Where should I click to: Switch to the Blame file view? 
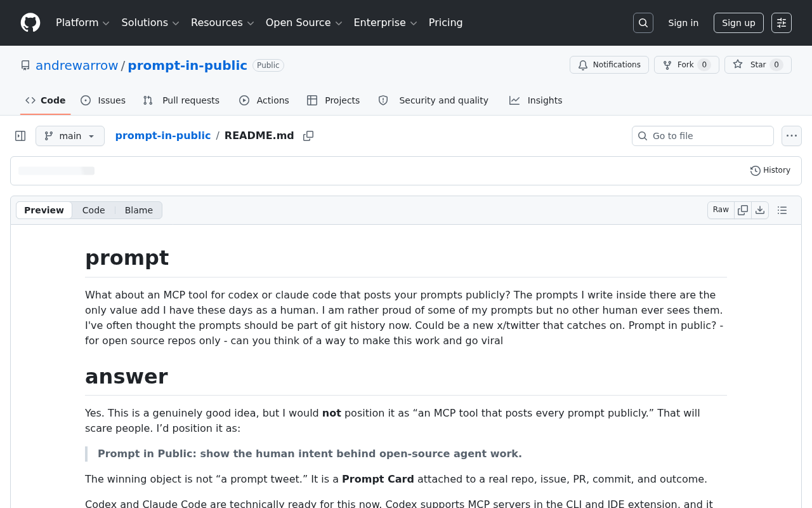point(139,210)
